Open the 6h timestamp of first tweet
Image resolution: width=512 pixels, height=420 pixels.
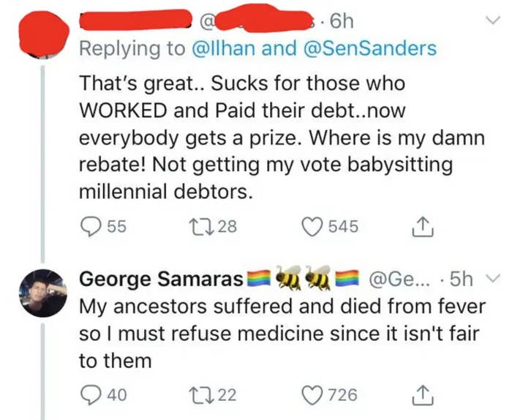click(342, 22)
